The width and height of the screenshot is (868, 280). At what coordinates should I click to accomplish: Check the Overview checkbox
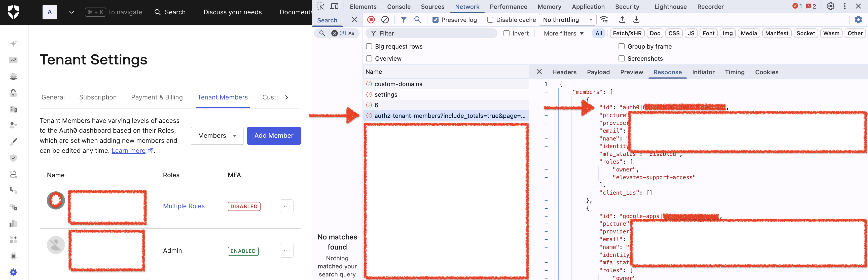point(369,59)
